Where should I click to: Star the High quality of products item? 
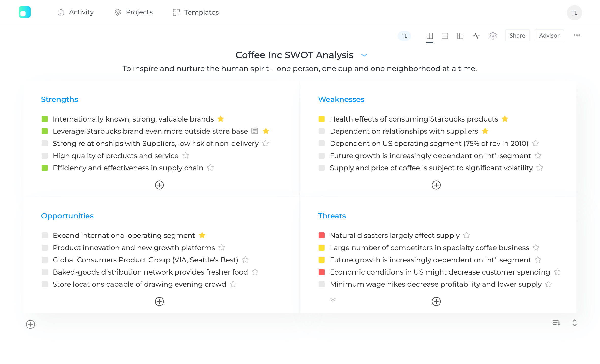[x=186, y=156]
